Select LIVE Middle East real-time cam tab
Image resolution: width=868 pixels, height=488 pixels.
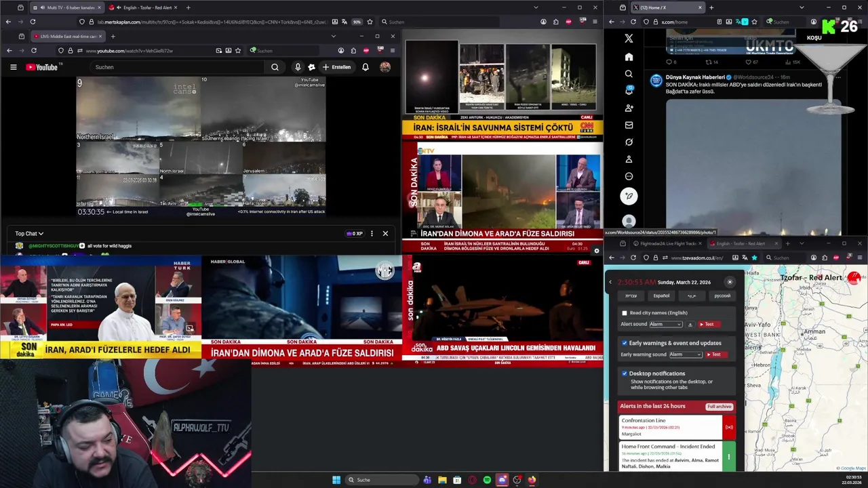68,36
